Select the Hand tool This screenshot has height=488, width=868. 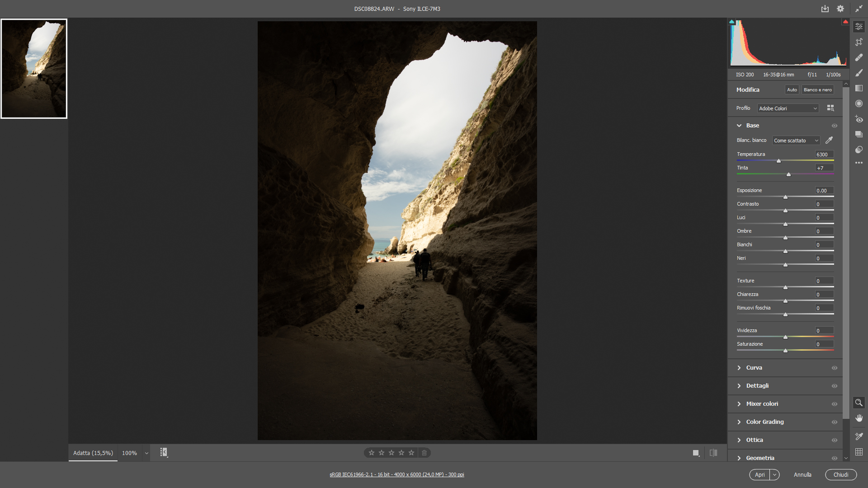tap(859, 418)
